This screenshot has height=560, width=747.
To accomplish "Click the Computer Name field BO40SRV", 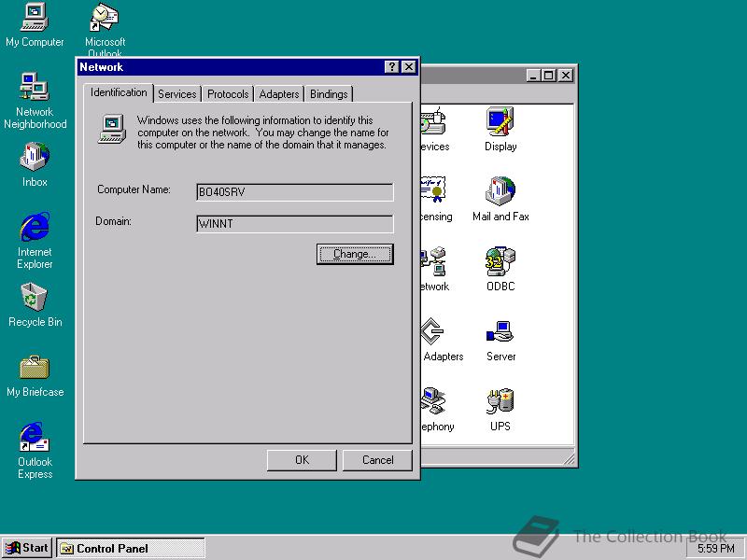I will 295,192.
